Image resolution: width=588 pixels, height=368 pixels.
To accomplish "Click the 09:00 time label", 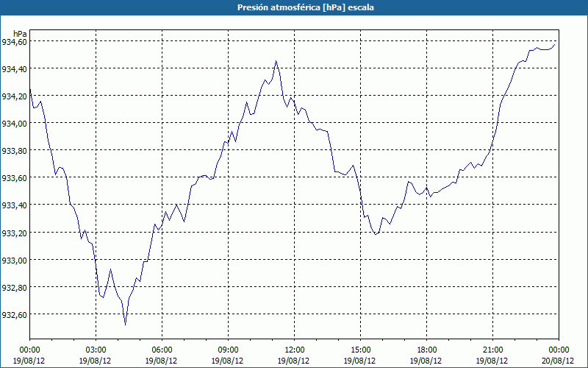I will pyautogui.click(x=228, y=350).
